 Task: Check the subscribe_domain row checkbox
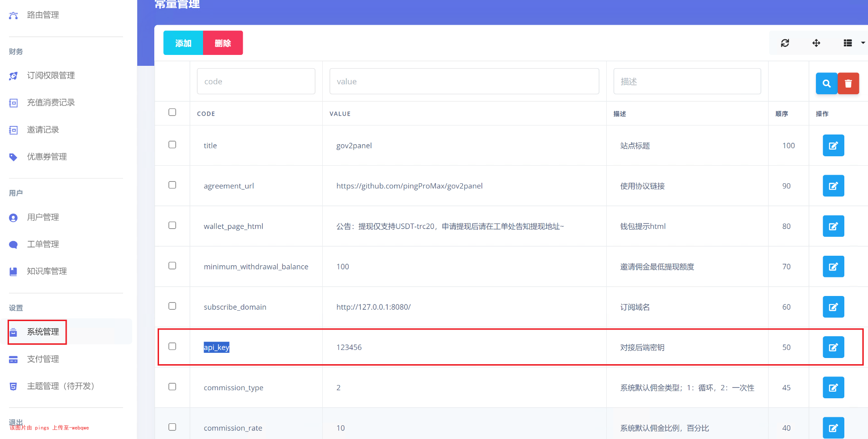click(172, 306)
